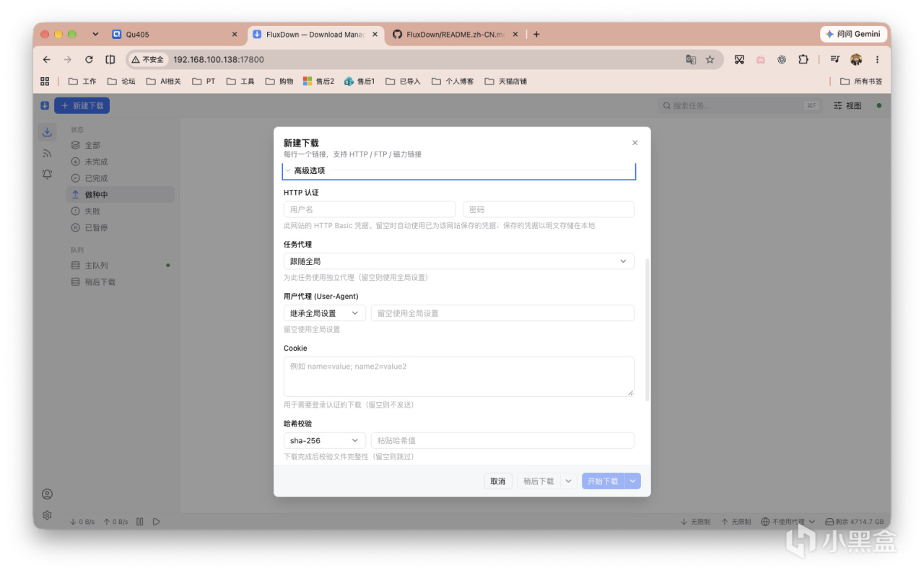Open the browser profile avatar

[x=856, y=60]
